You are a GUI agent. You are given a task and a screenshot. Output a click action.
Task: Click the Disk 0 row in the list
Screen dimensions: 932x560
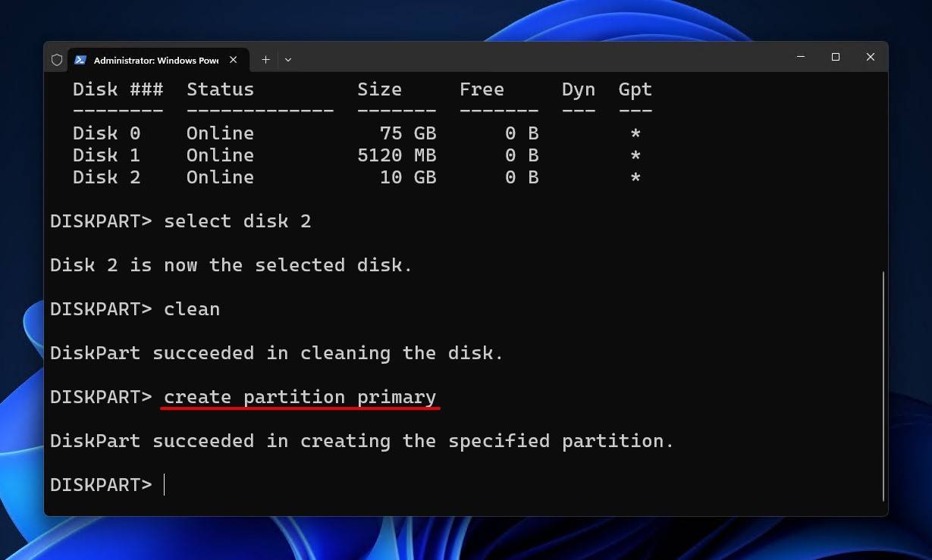click(106, 133)
